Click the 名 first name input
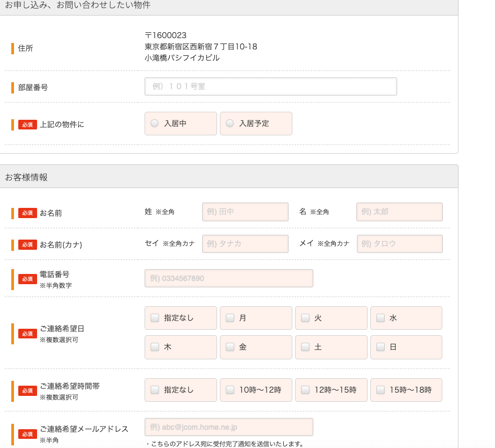The width and height of the screenshot is (495, 448). coord(399,212)
